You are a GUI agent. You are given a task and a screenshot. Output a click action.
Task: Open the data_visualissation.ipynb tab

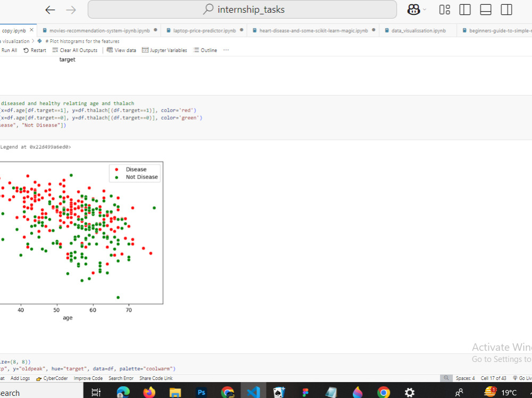coord(418,30)
